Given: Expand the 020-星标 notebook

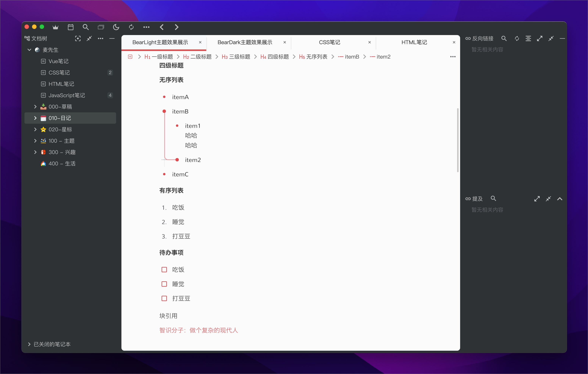Looking at the screenshot, I should pyautogui.click(x=35, y=129).
